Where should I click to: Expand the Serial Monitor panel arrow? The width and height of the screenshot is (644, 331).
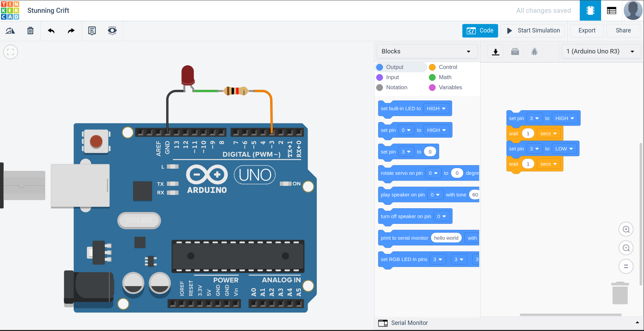click(637, 323)
